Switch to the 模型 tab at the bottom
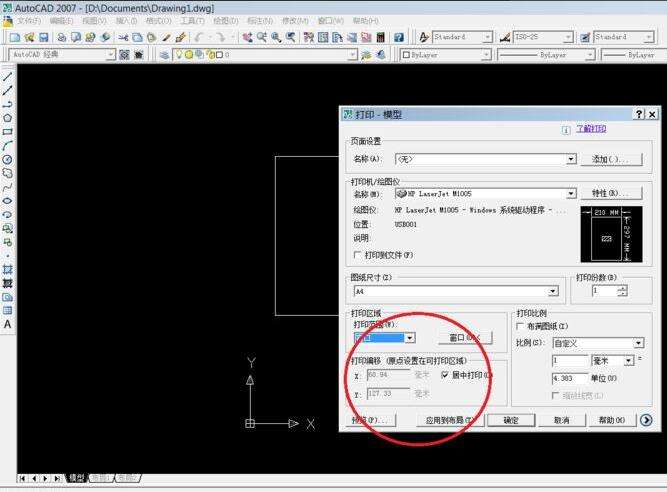Image resolution: width=667 pixels, height=492 pixels. tap(77, 478)
